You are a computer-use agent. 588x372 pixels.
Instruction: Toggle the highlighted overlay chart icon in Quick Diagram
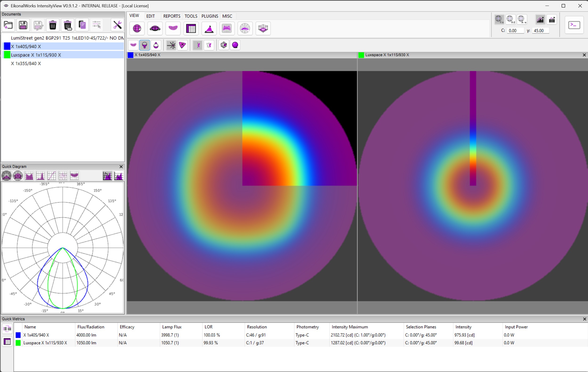pyautogui.click(x=107, y=176)
